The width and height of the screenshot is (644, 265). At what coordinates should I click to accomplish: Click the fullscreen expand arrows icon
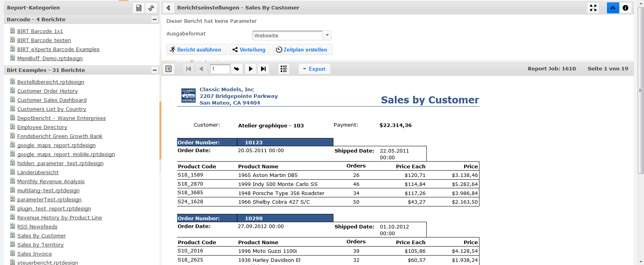[593, 8]
